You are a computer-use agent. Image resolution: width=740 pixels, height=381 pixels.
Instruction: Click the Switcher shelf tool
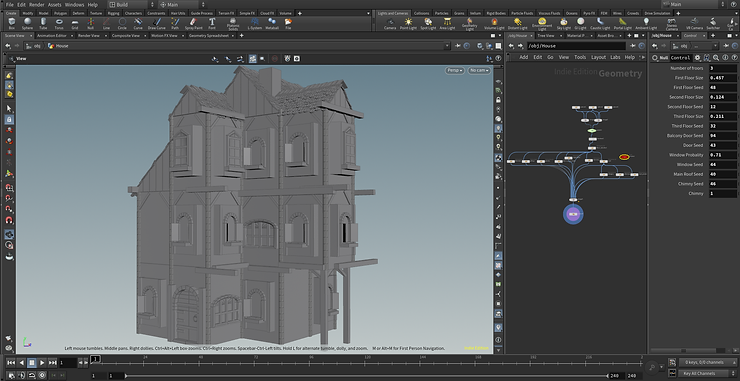(713, 24)
